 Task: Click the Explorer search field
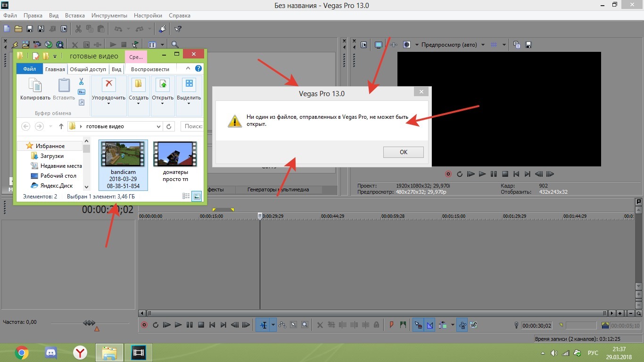pos(192,126)
